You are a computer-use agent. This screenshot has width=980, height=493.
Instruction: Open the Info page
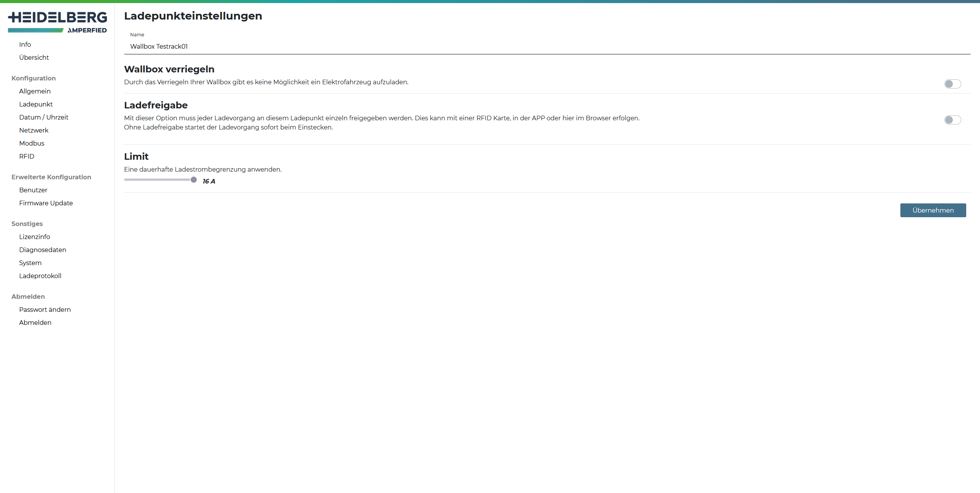(25, 44)
